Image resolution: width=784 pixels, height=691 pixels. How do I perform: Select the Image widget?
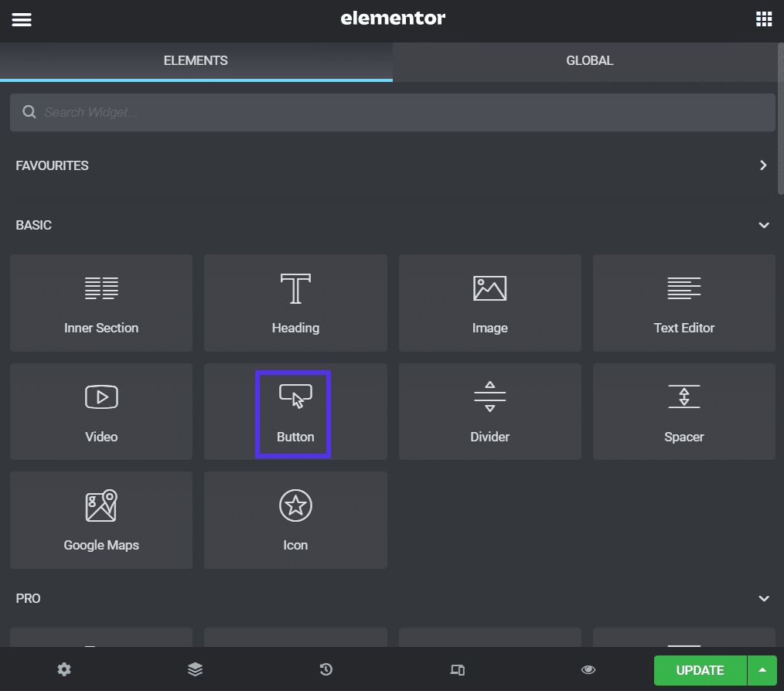click(489, 303)
